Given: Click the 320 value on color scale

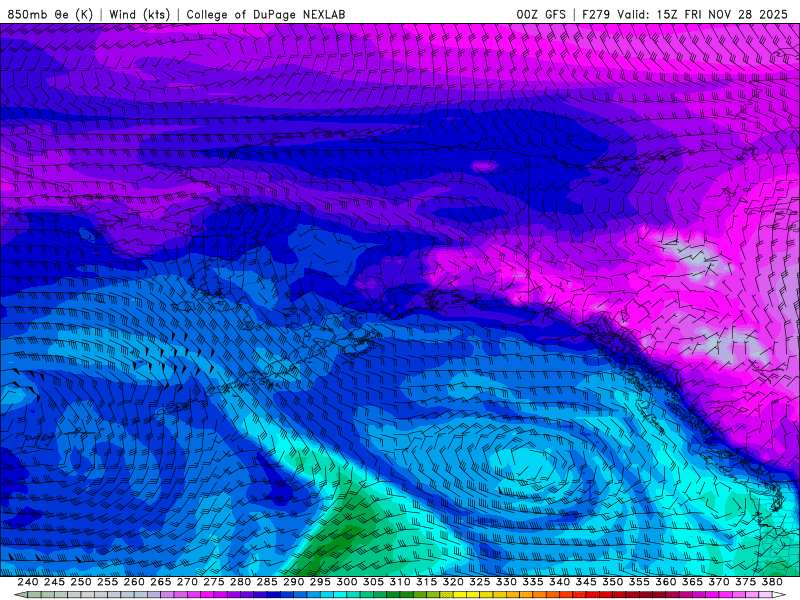Looking at the screenshot, I should 453,582.
